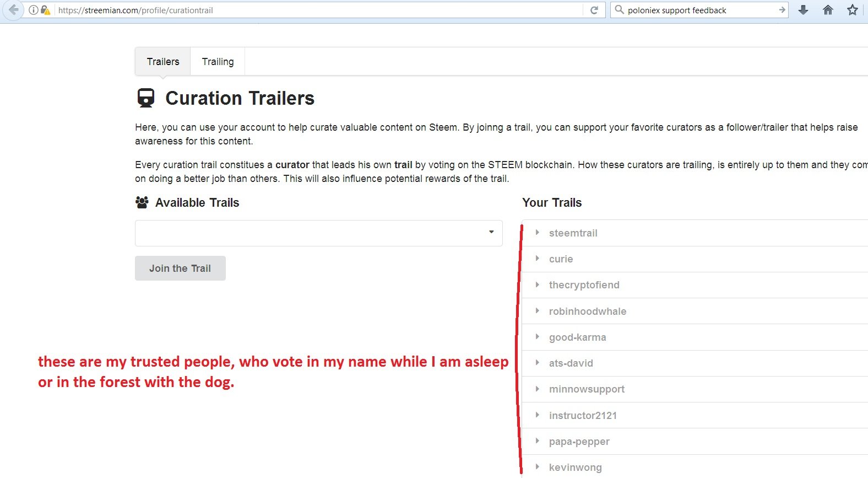Image resolution: width=868 pixels, height=478 pixels.
Task: Click the search magnifier icon
Action: [620, 10]
